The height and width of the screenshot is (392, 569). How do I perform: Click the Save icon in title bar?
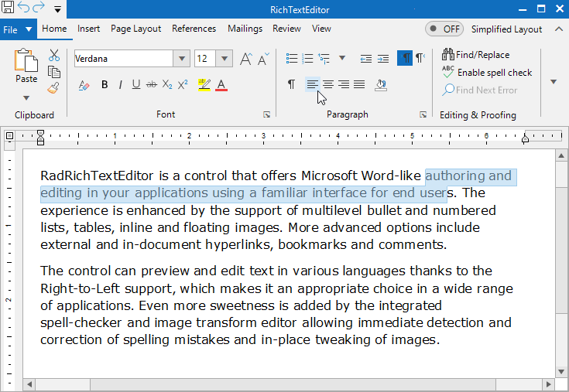point(7,6)
